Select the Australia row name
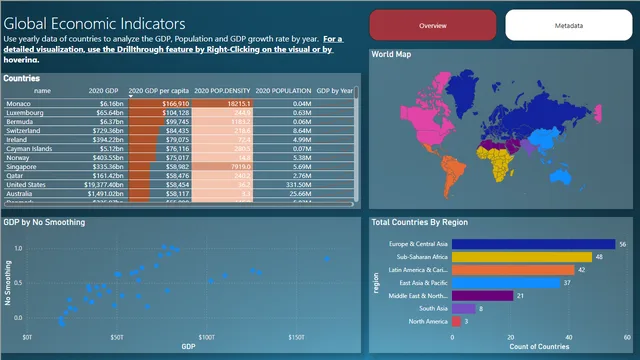640x360 pixels. pyautogui.click(x=19, y=193)
